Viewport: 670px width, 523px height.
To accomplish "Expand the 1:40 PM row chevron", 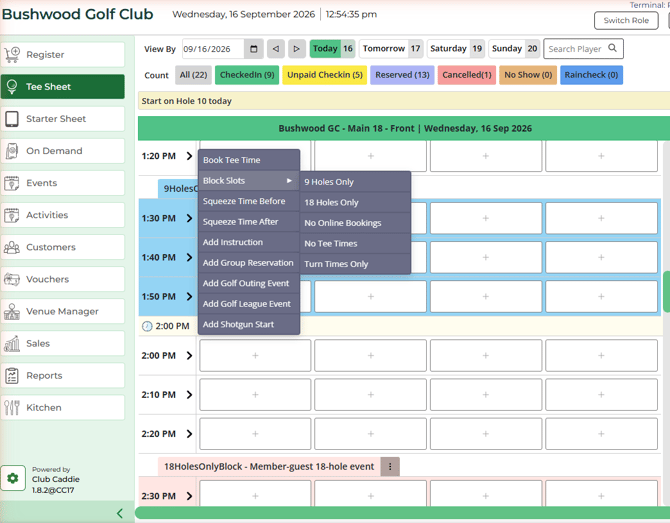I will pyautogui.click(x=189, y=257).
